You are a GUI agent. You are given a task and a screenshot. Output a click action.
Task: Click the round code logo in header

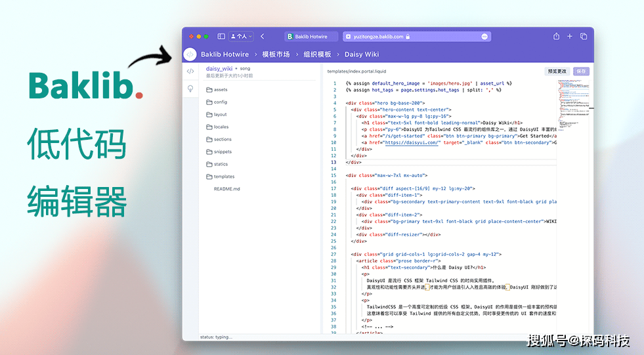point(190,54)
